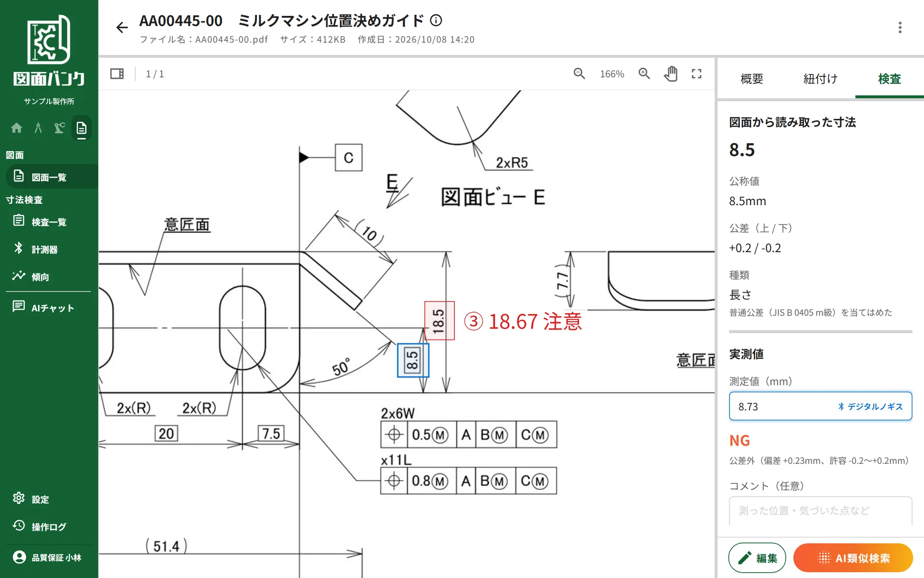Image resolution: width=924 pixels, height=578 pixels.
Task: Open 図面一覧 drawing list
Action: (52, 177)
